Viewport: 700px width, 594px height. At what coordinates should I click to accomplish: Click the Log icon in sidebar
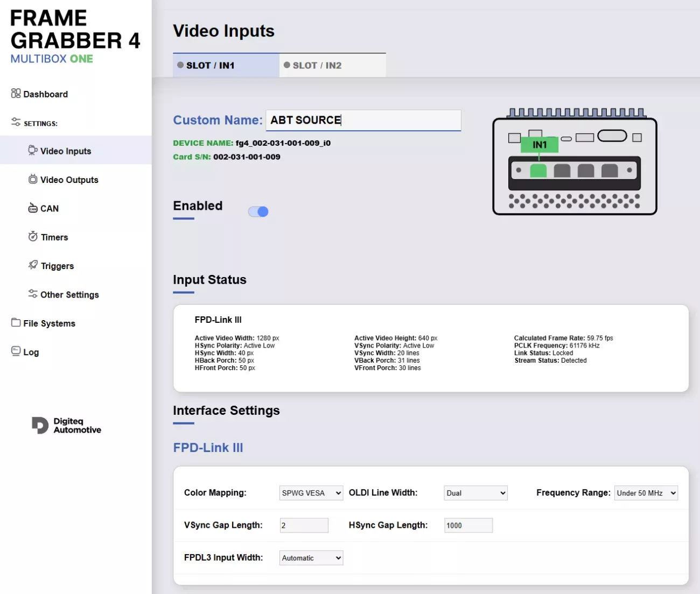(16, 351)
